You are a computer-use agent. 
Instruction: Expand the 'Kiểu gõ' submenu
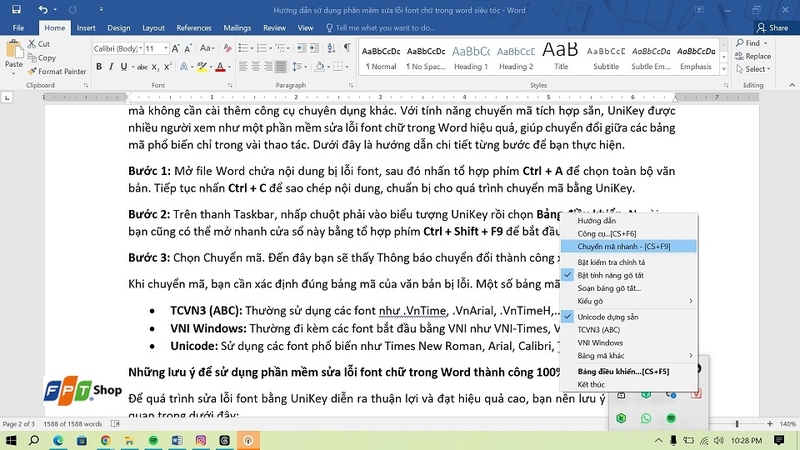(x=629, y=301)
